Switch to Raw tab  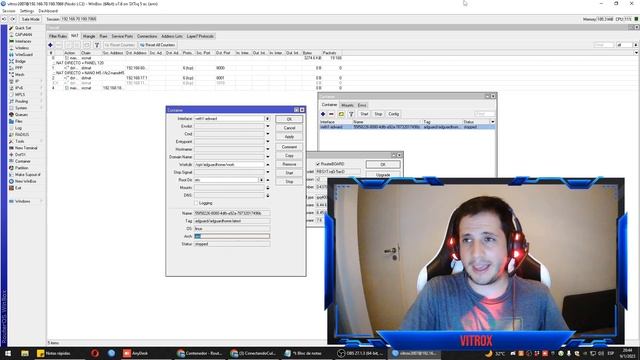104,36
